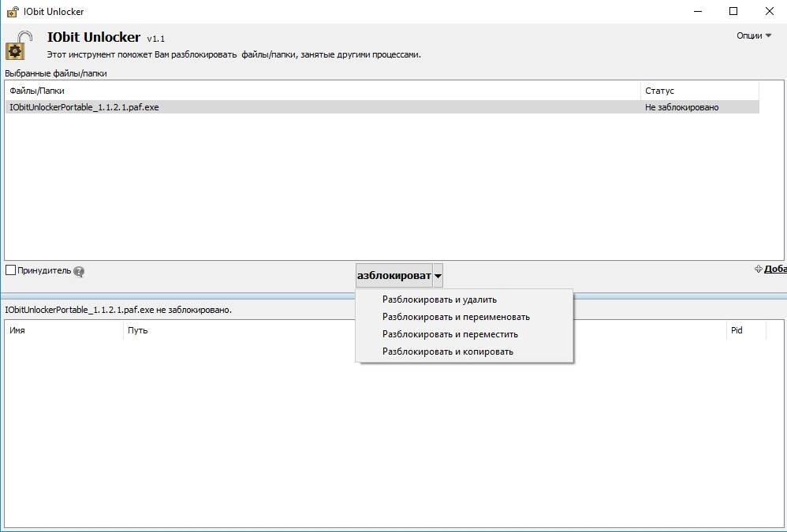Choose Разблокировать и удалить
This screenshot has width=787, height=532.
[464, 299]
